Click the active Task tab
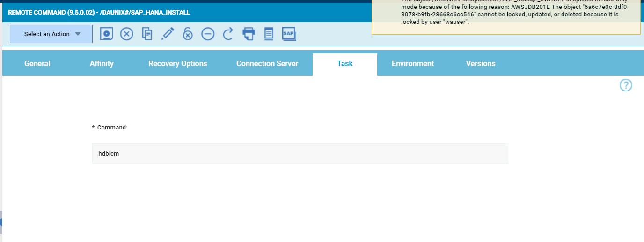The width and height of the screenshot is (644, 242). (x=345, y=64)
